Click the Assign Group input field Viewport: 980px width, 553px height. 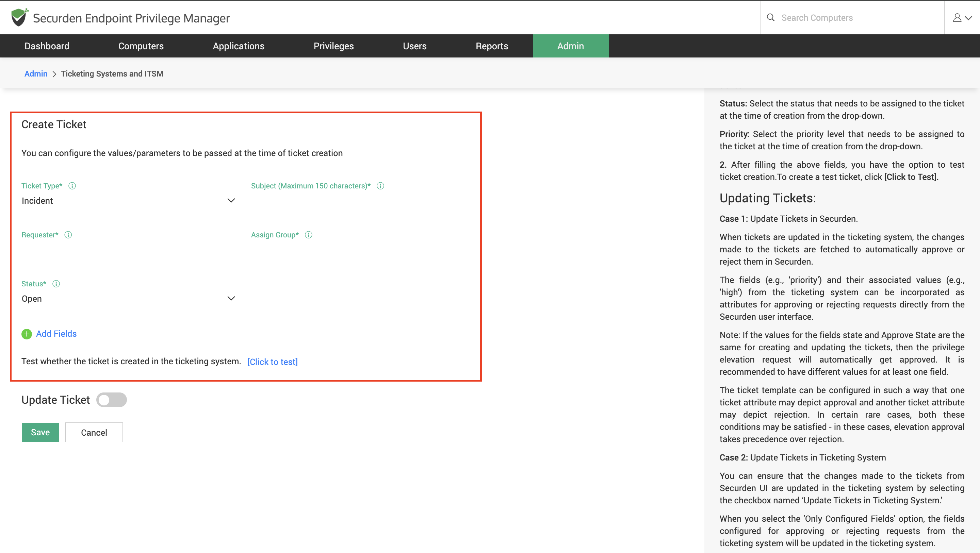[358, 250]
